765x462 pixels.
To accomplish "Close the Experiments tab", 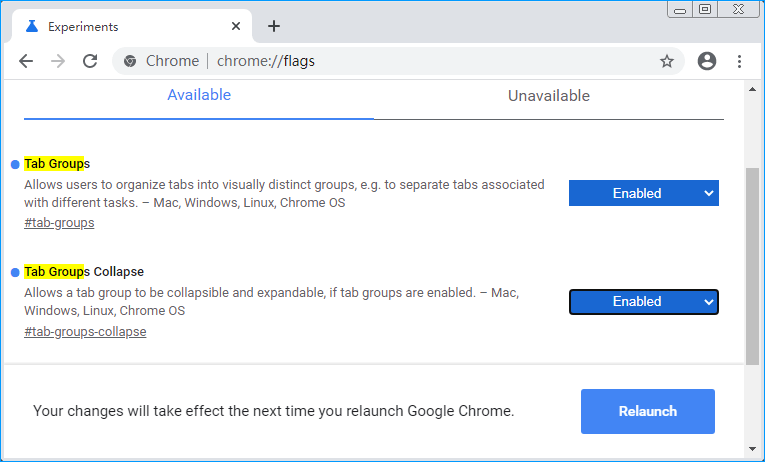I will (236, 26).
